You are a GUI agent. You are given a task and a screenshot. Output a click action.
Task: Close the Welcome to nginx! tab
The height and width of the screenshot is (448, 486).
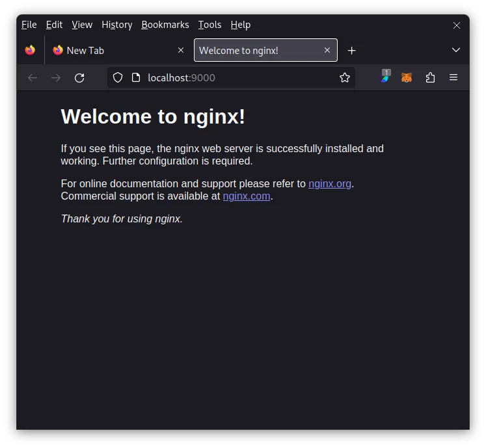327,50
